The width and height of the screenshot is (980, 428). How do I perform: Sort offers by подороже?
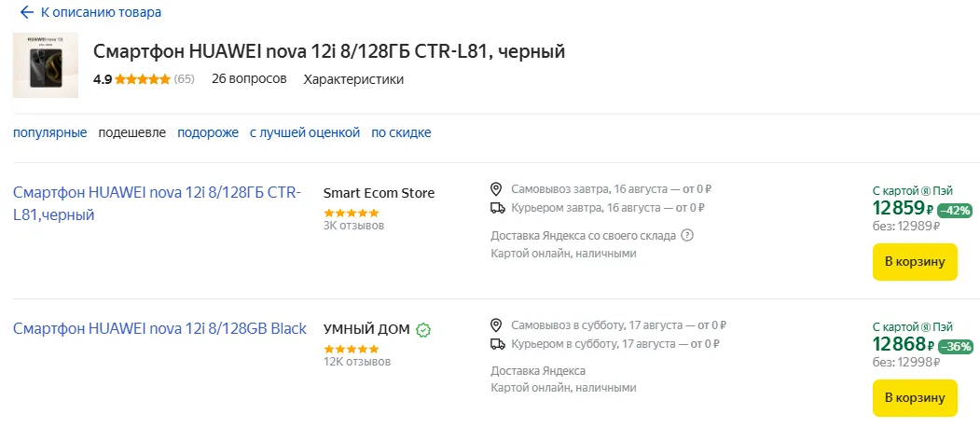click(x=208, y=132)
